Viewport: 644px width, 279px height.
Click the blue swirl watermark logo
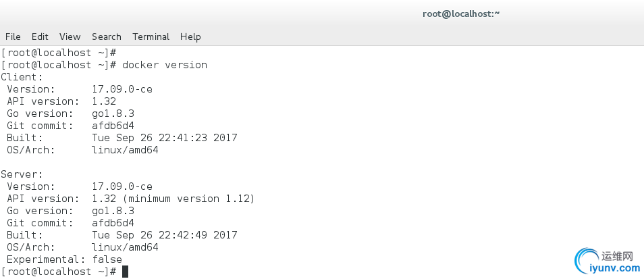point(586,261)
